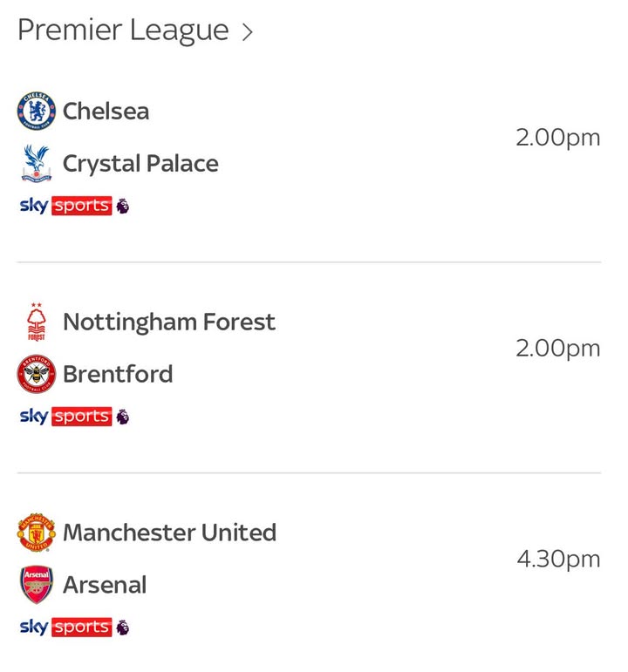
Task: Expand Premier League section chevron arrow
Action: click(247, 31)
